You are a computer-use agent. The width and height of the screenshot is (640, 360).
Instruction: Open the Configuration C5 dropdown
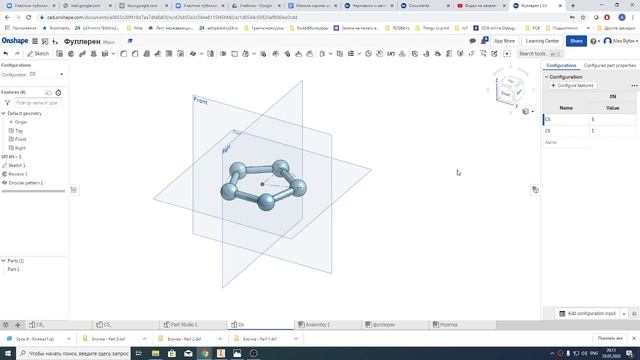pyautogui.click(x=46, y=74)
